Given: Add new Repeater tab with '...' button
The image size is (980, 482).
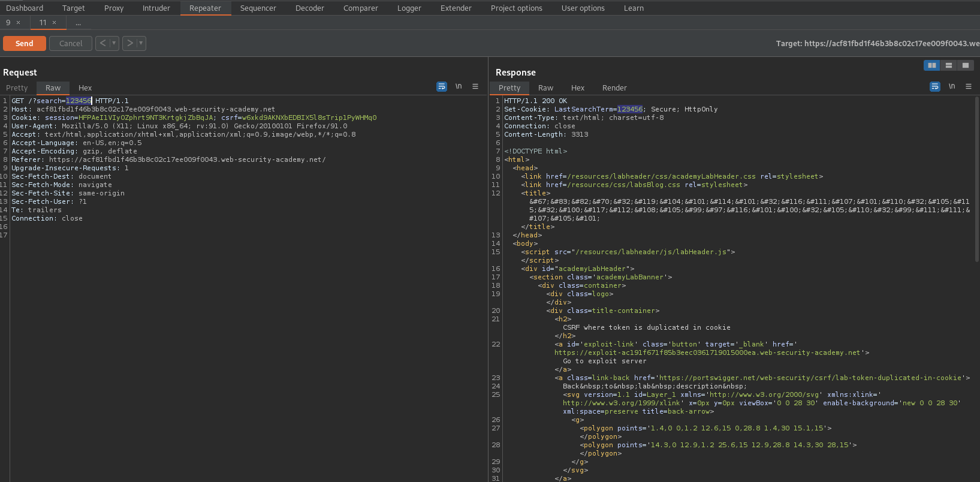Looking at the screenshot, I should pyautogui.click(x=78, y=23).
